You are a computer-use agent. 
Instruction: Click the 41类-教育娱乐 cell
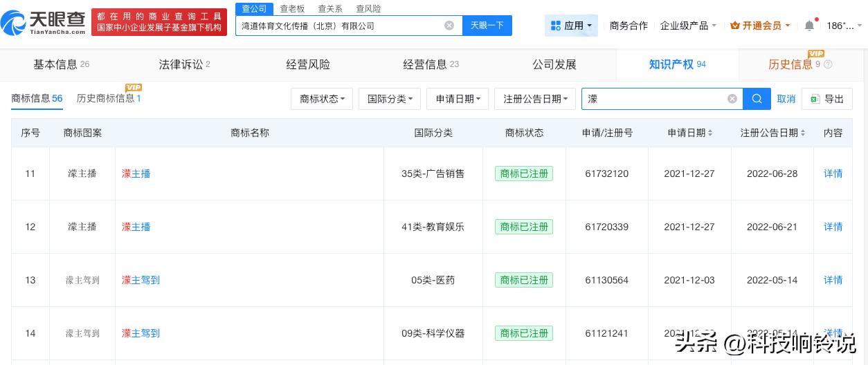pos(433,227)
